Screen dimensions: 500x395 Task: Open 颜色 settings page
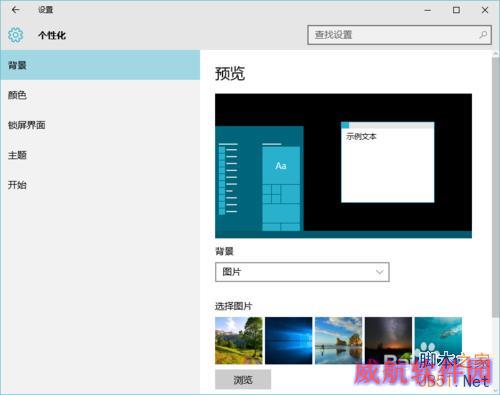tap(100, 95)
